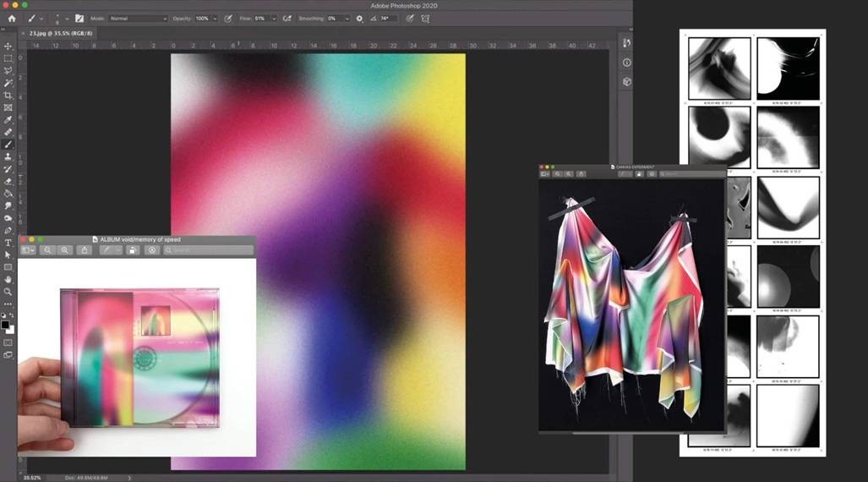
Task: Click the foreground color swatch
Action: (5, 325)
